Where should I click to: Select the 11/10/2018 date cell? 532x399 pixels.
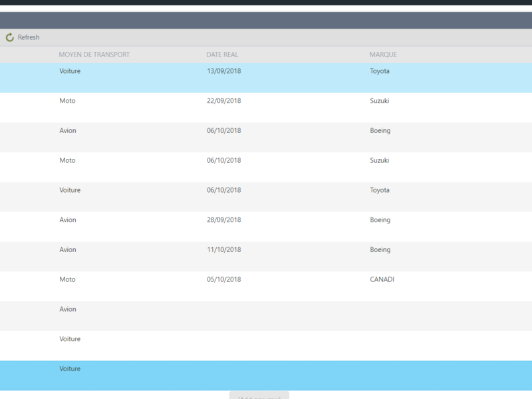(224, 250)
